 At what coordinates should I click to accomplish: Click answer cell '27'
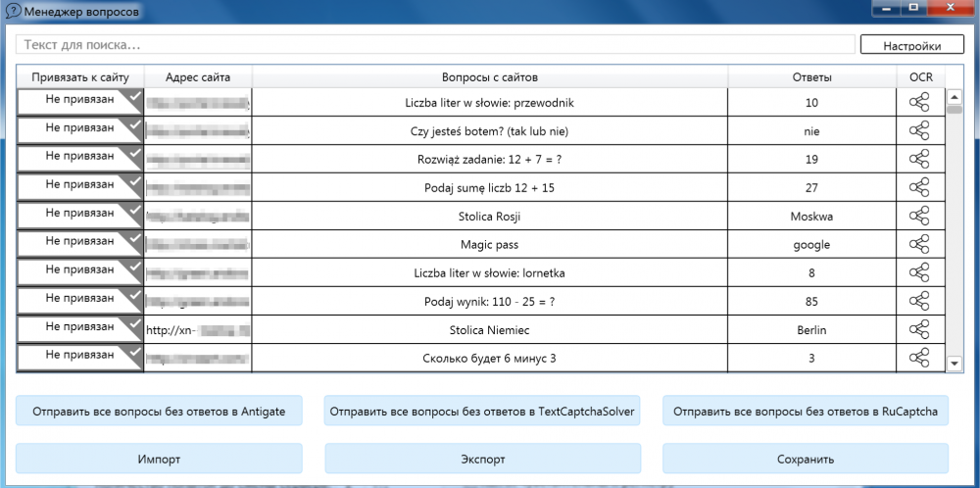811,188
